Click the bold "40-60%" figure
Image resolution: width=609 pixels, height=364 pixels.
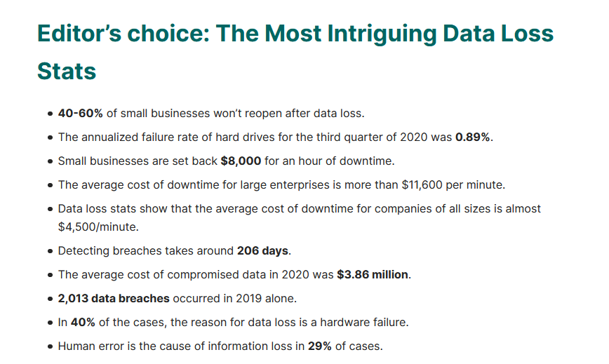pyautogui.click(x=80, y=114)
